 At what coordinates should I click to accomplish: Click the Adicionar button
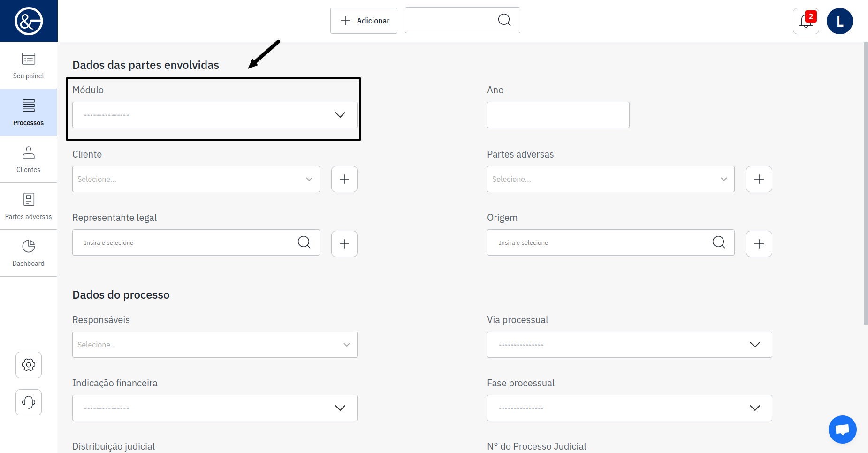pyautogui.click(x=364, y=21)
